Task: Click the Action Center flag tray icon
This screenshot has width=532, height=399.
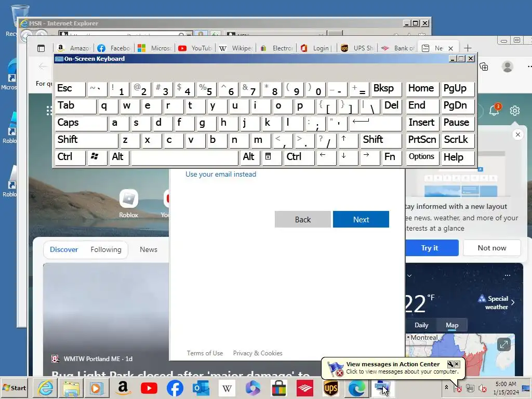Action: [x=457, y=388]
